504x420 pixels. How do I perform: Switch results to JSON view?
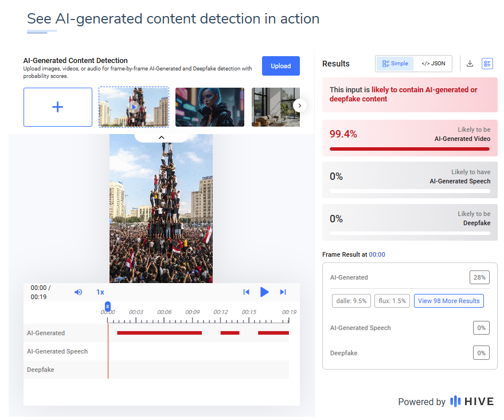(433, 63)
